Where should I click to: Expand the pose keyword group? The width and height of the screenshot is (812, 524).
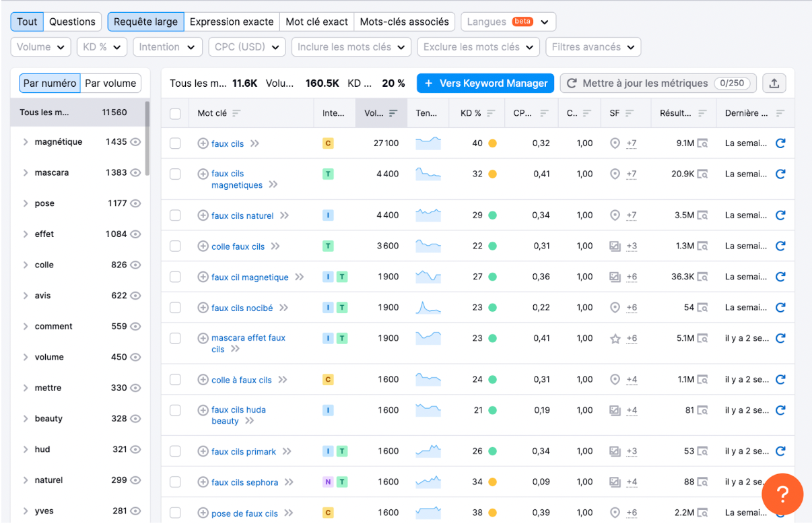coord(26,203)
